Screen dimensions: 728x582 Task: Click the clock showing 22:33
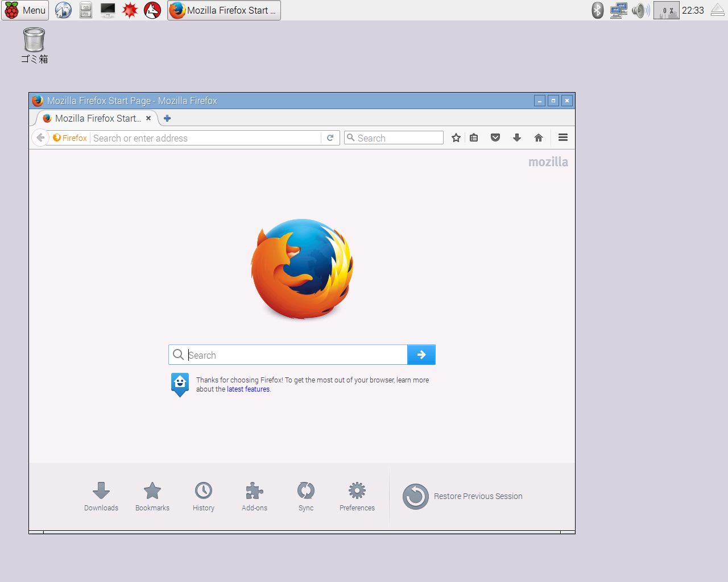pyautogui.click(x=693, y=10)
